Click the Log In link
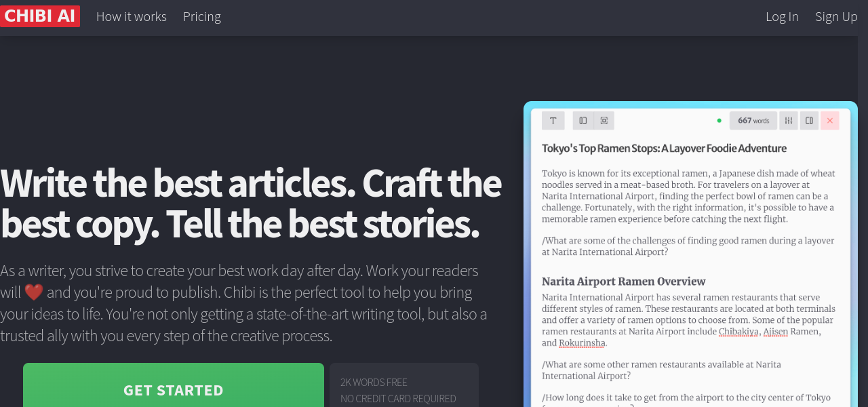This screenshot has width=868, height=407. click(782, 16)
